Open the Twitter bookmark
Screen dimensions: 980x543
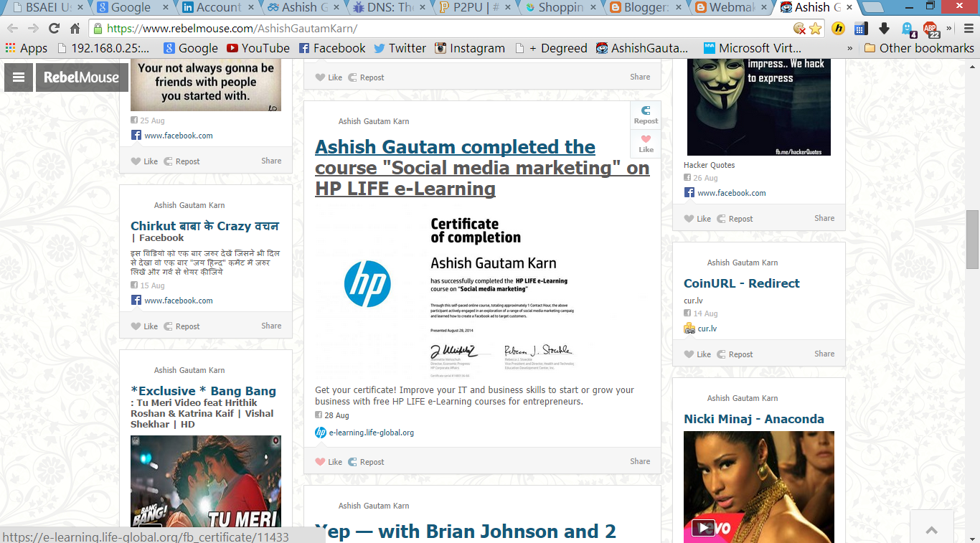tap(400, 48)
